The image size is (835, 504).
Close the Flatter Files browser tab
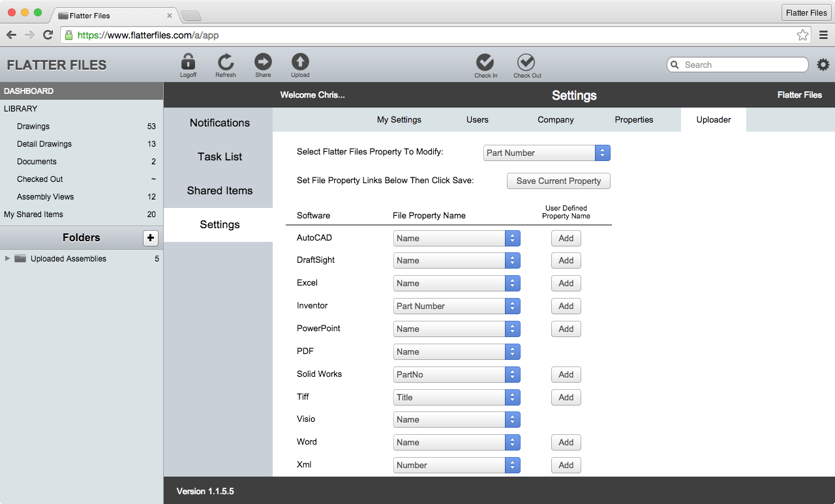pos(170,15)
